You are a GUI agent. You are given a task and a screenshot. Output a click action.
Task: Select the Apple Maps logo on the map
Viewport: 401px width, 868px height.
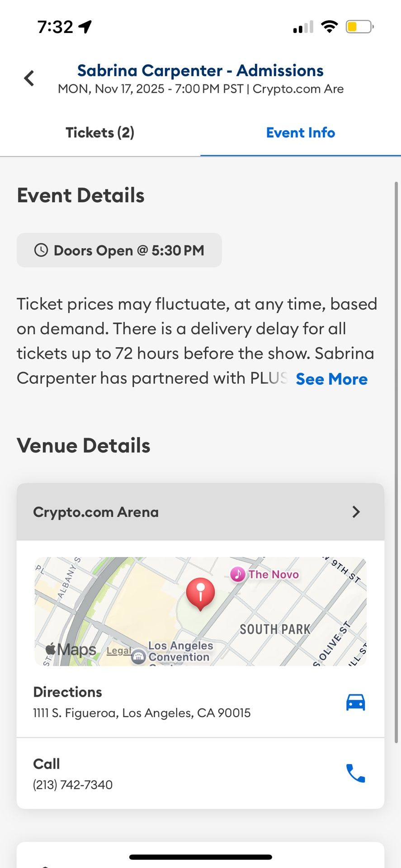pyautogui.click(x=70, y=649)
